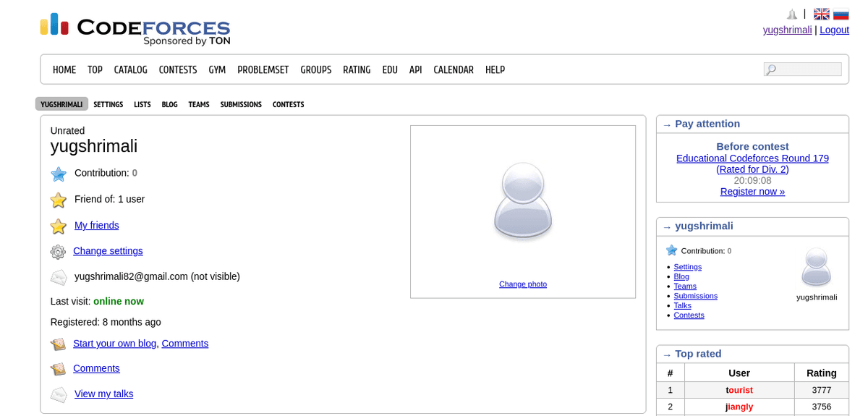Image resolution: width=868 pixels, height=416 pixels.
Task: Switch to the BLOG tab
Action: 169,104
